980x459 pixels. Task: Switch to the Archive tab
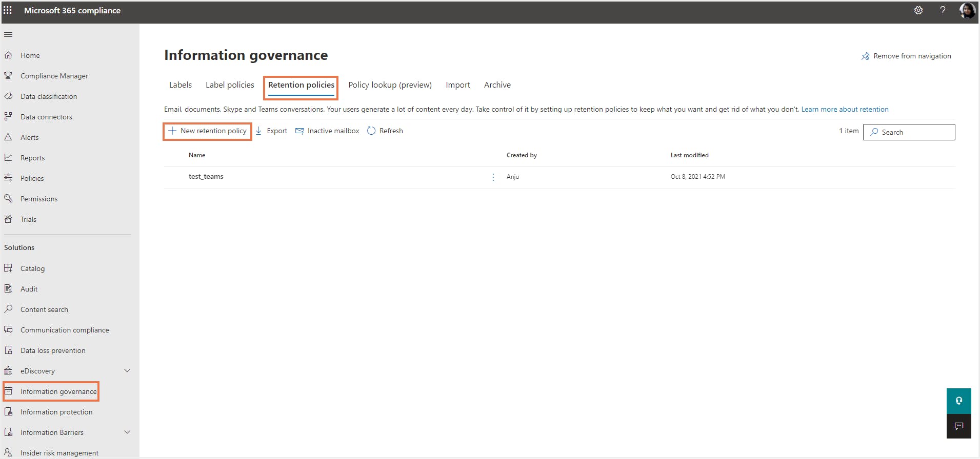click(497, 85)
